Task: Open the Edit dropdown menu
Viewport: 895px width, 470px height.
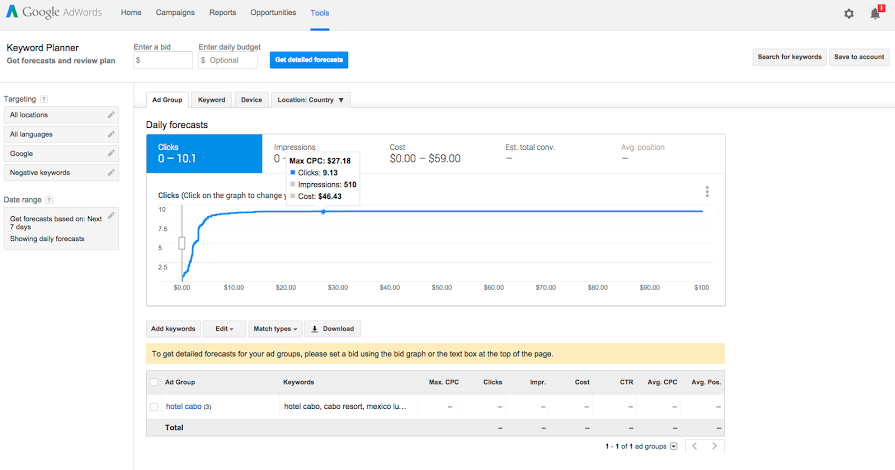Action: 224,328
